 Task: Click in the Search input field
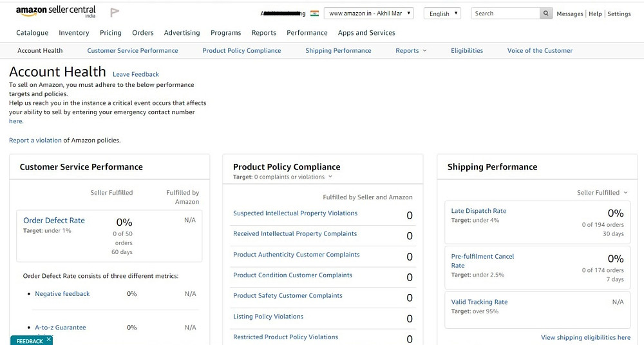(505, 13)
